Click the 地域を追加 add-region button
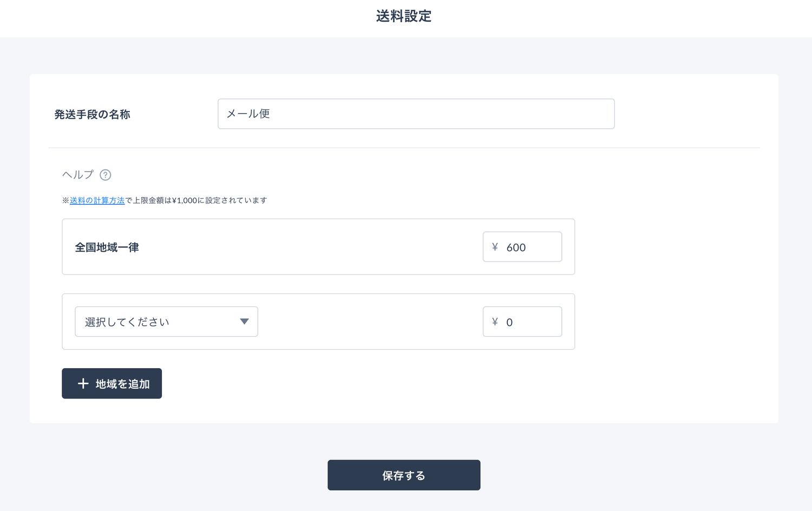This screenshot has width=812, height=511. click(x=112, y=383)
